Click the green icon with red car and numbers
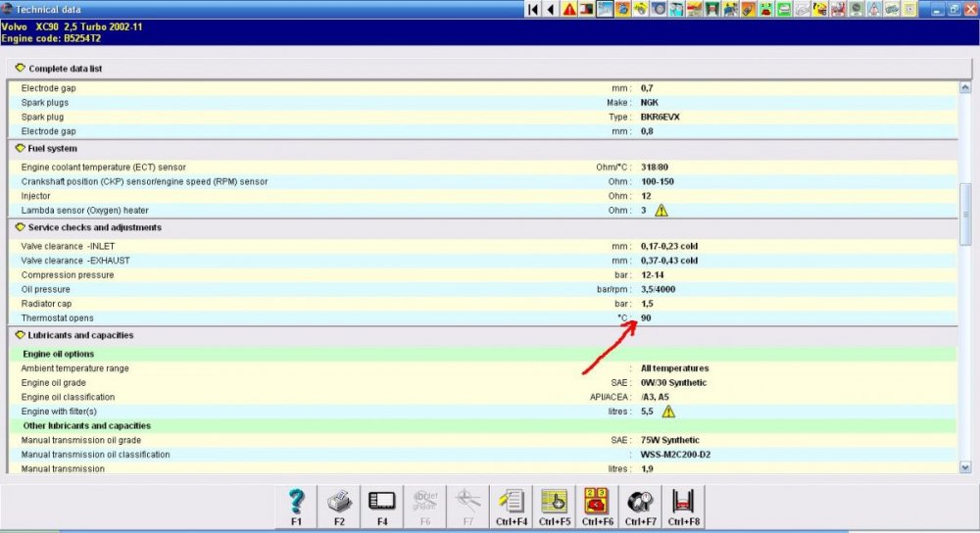 click(x=765, y=10)
